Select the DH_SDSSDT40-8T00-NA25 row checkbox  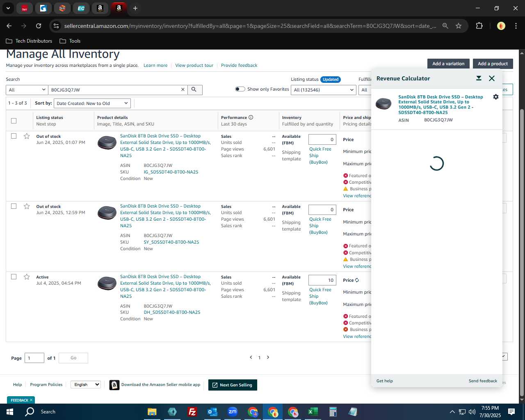pyautogui.click(x=14, y=276)
